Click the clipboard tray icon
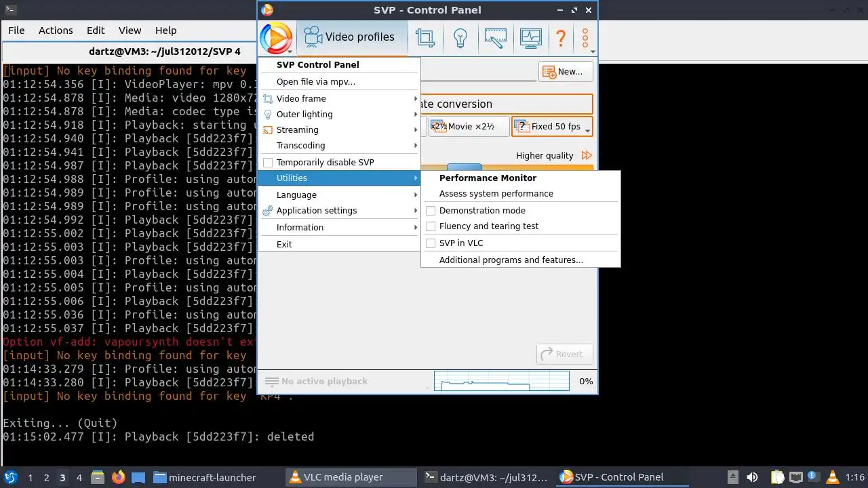868x488 pixels. tap(777, 477)
